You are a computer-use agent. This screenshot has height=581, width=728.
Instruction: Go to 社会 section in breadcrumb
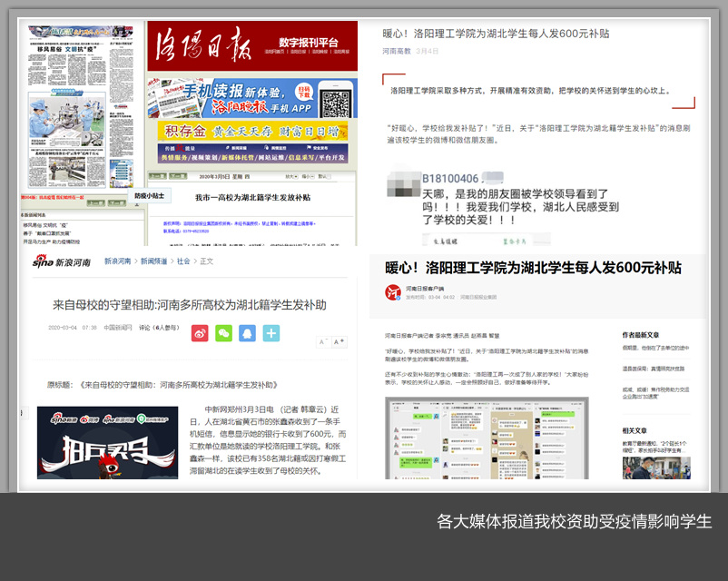pyautogui.click(x=183, y=261)
